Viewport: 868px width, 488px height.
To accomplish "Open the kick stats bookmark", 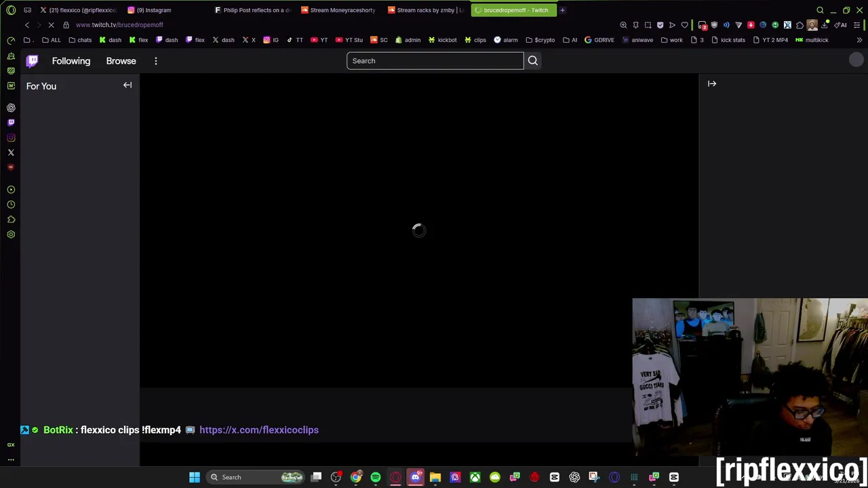I will pyautogui.click(x=728, y=40).
